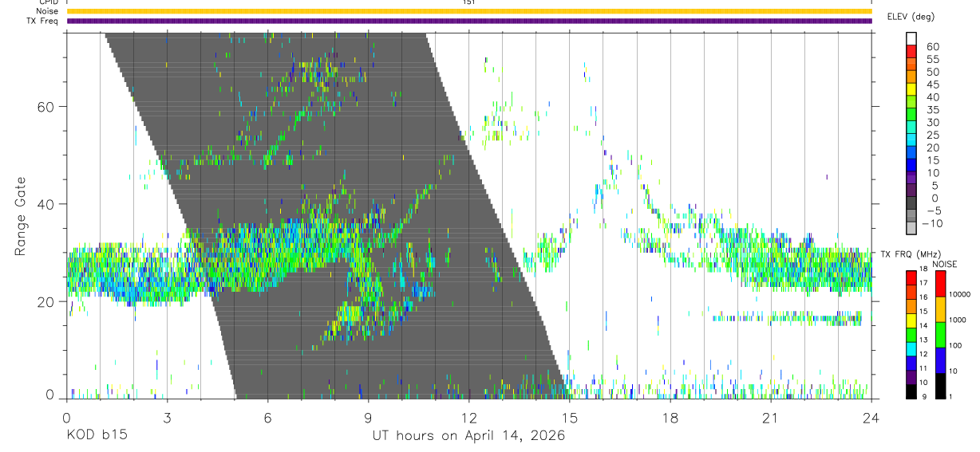Click the '3' tick label on the UT hours axis
Viewport: 980px width, 452px height.
click(167, 419)
